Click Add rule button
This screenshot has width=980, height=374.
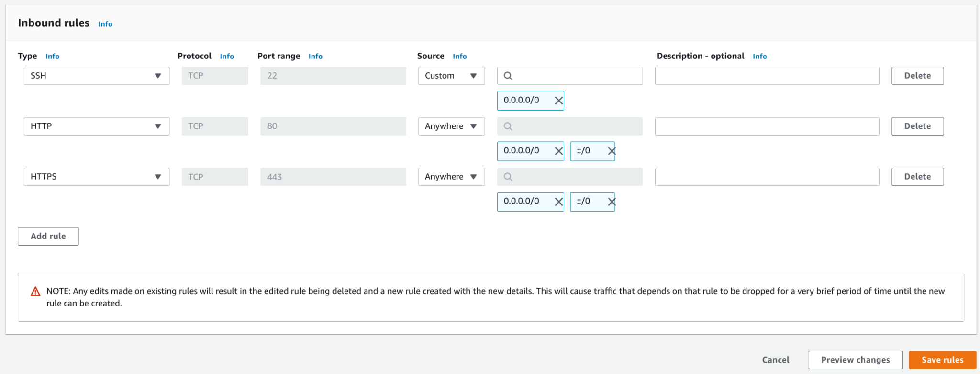click(48, 236)
